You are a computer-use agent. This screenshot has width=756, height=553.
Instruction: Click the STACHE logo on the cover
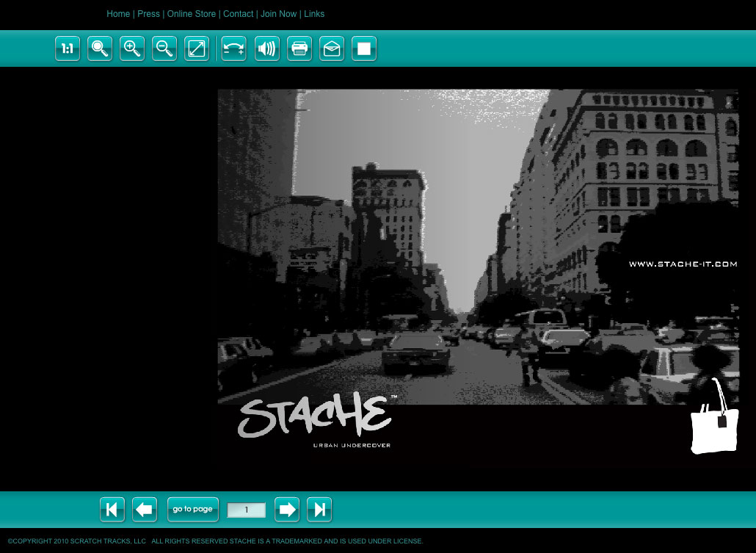316,416
